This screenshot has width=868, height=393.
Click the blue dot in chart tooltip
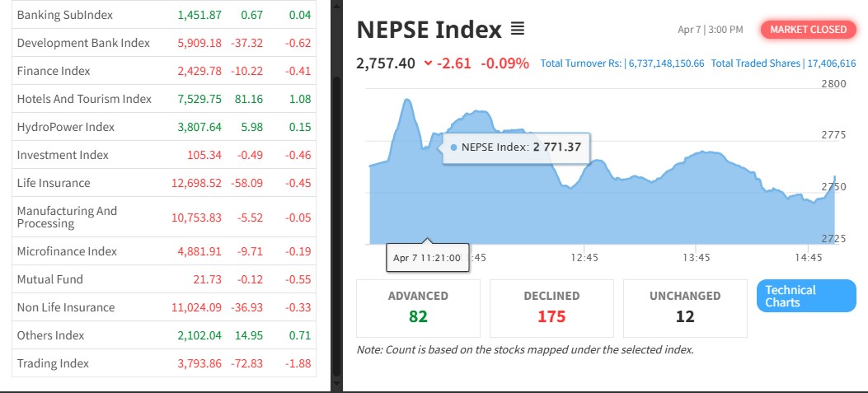[453, 147]
